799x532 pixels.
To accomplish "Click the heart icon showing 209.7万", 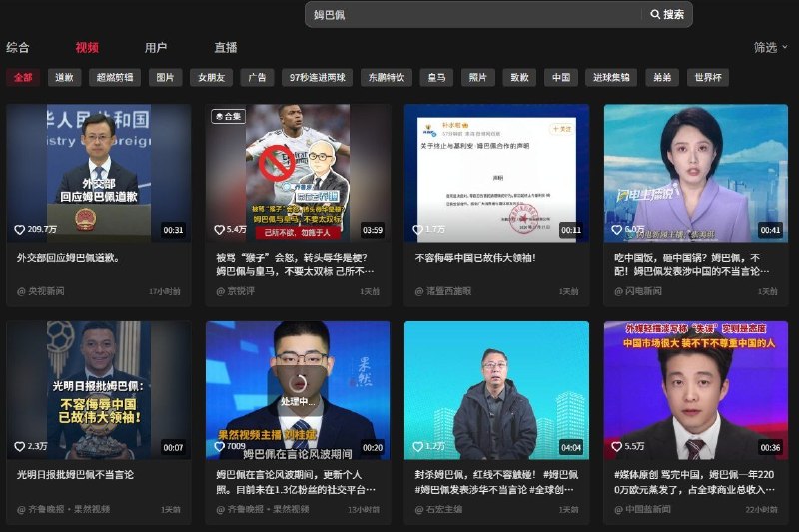I will click(19, 230).
